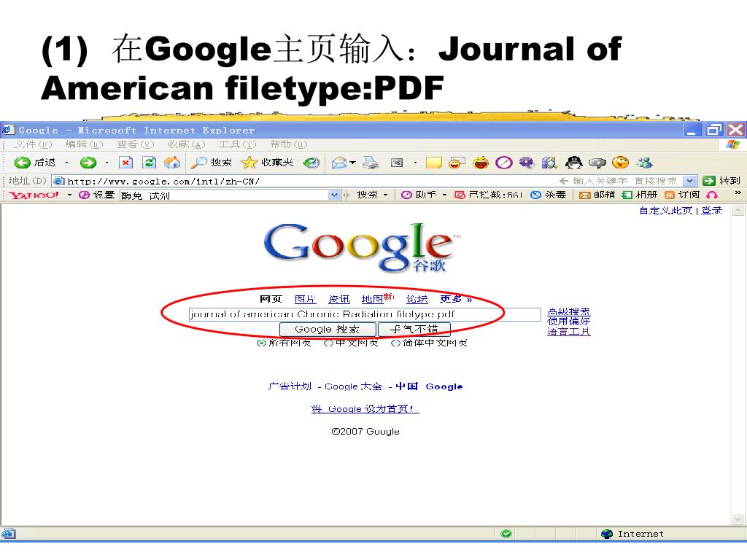This screenshot has height=560, width=747.
Task: Open the Edit (编辑) menu
Action: (84, 144)
